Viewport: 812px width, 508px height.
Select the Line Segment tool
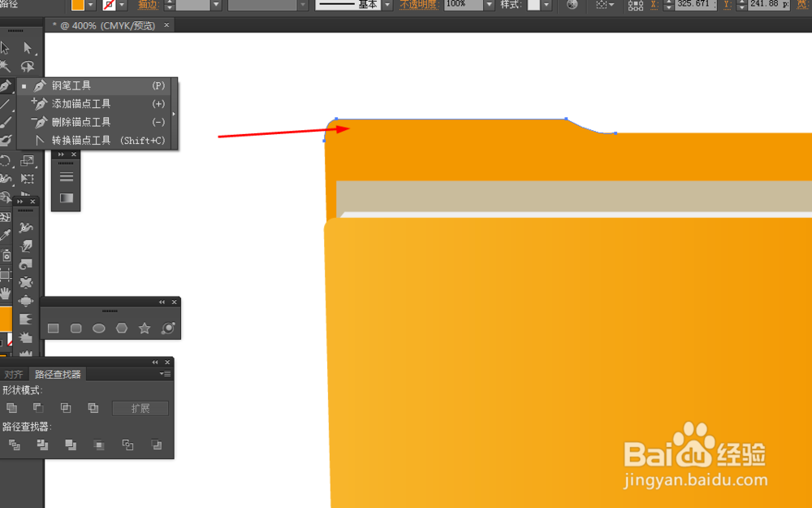click(5, 104)
